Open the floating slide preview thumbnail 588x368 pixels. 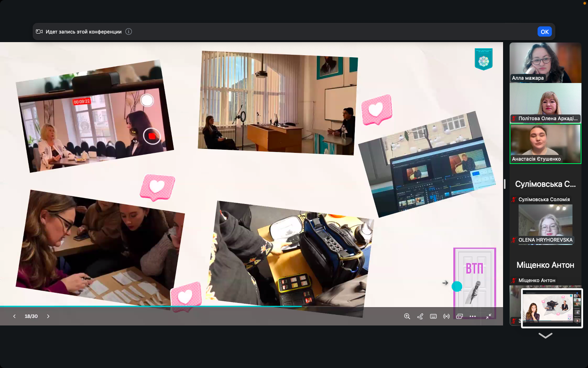(552, 308)
